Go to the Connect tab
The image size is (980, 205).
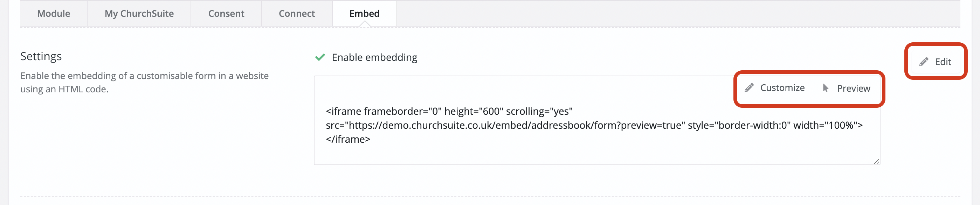[x=296, y=13]
